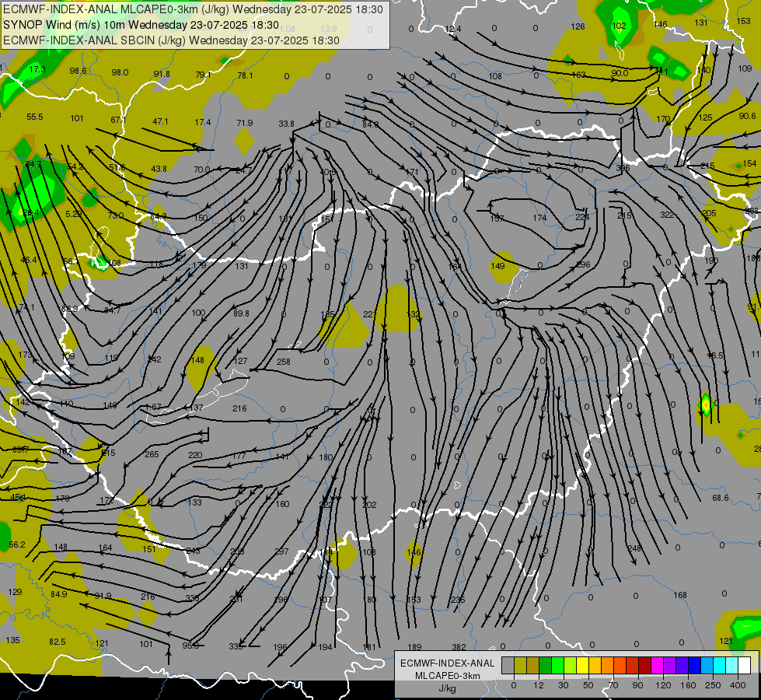Click the legend heading ECMWF-INDEX-ANAL
The height and width of the screenshot is (700, 761).
pos(448,663)
